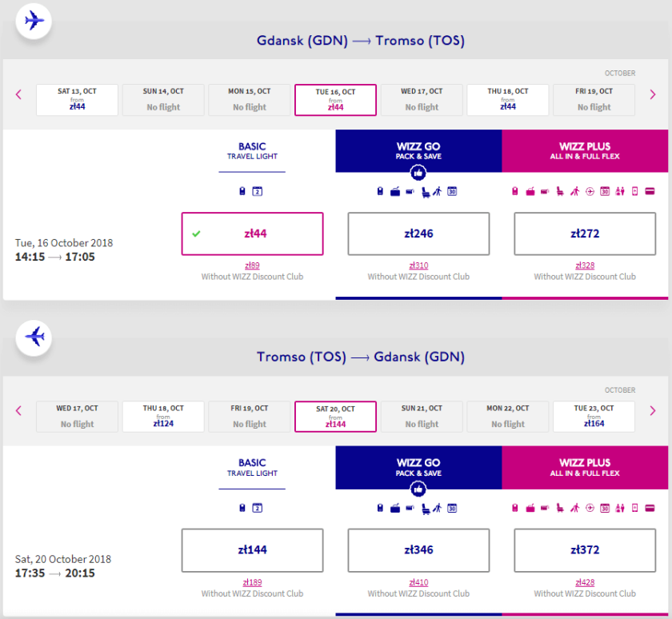The width and height of the screenshot is (672, 619).
Task: Select return WIZZ PLUS fare zł372
Action: pyautogui.click(x=584, y=550)
